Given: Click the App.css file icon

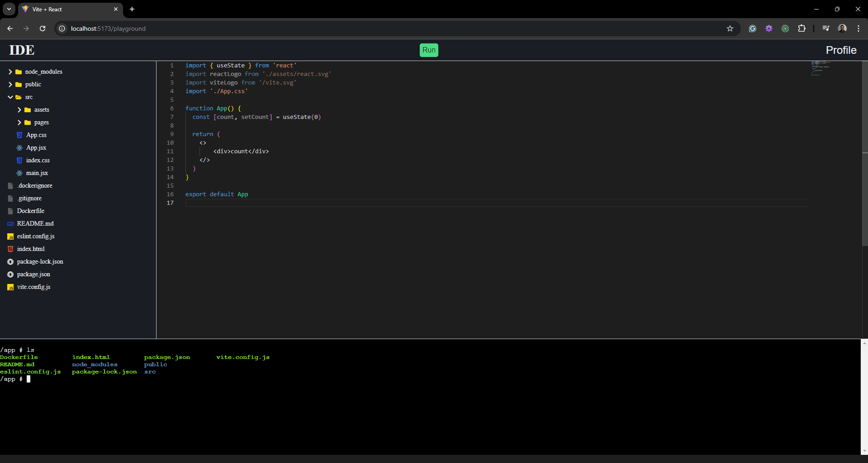Looking at the screenshot, I should (x=19, y=135).
